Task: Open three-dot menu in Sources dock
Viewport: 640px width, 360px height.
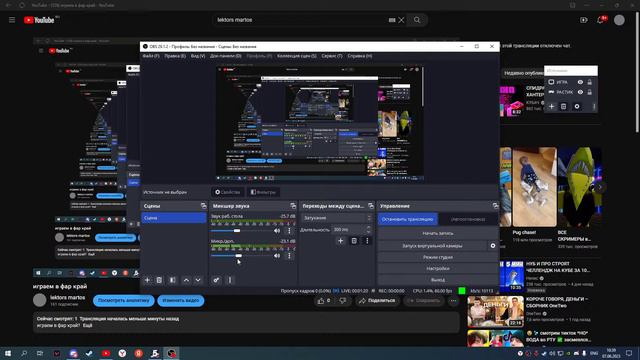Action: click(594, 107)
